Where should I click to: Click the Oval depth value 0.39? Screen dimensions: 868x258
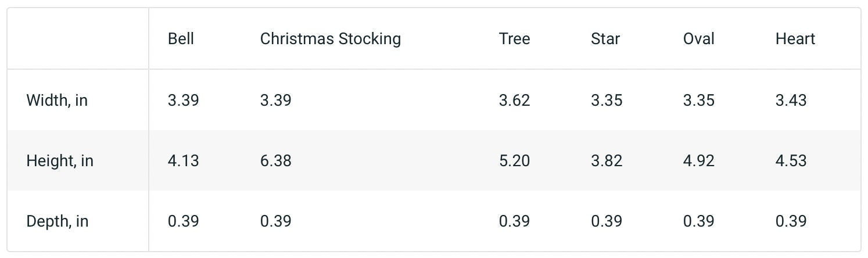(x=698, y=221)
